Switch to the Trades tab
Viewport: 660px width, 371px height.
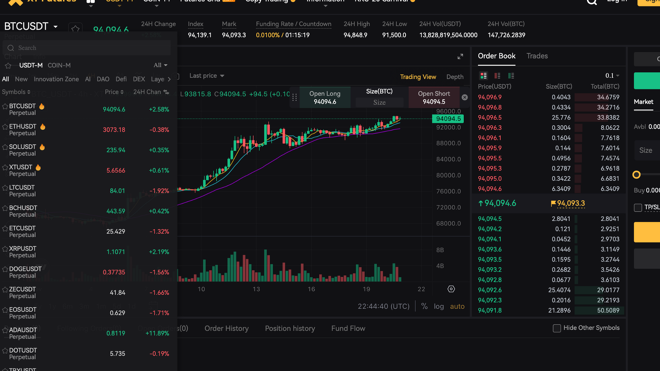pos(537,56)
